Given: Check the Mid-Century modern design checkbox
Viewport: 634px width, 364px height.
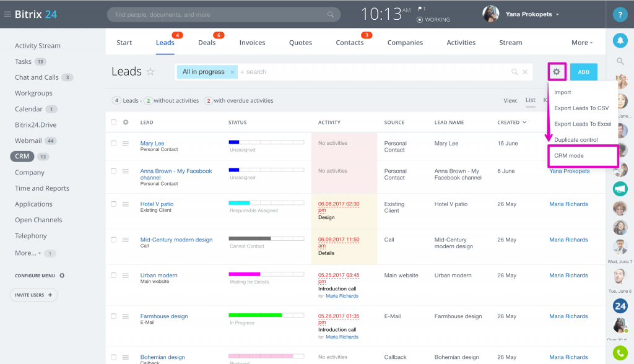Looking at the screenshot, I should [114, 240].
